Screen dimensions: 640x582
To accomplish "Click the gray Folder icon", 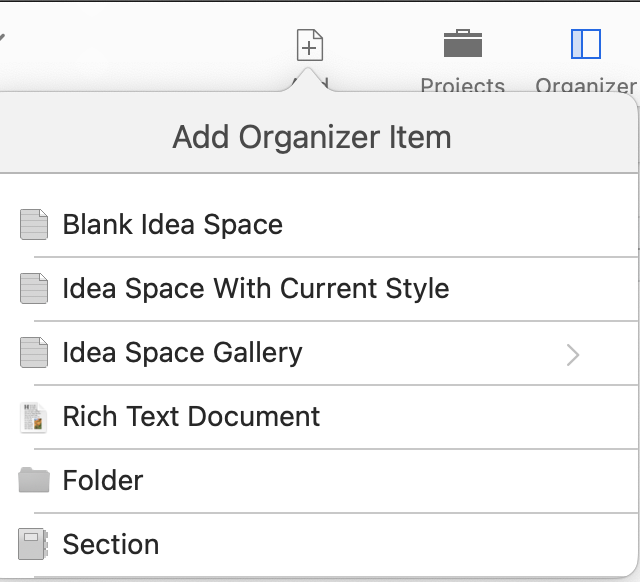I will (x=34, y=481).
